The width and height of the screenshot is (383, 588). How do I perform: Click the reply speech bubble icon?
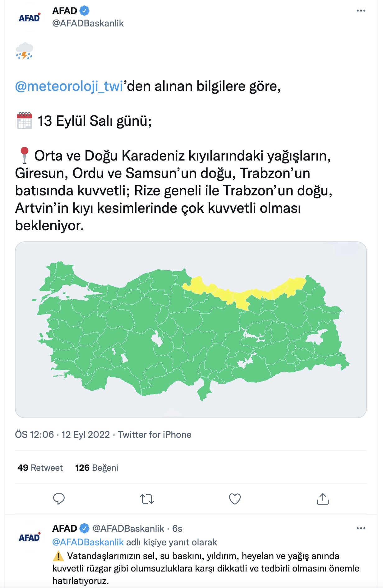[59, 499]
